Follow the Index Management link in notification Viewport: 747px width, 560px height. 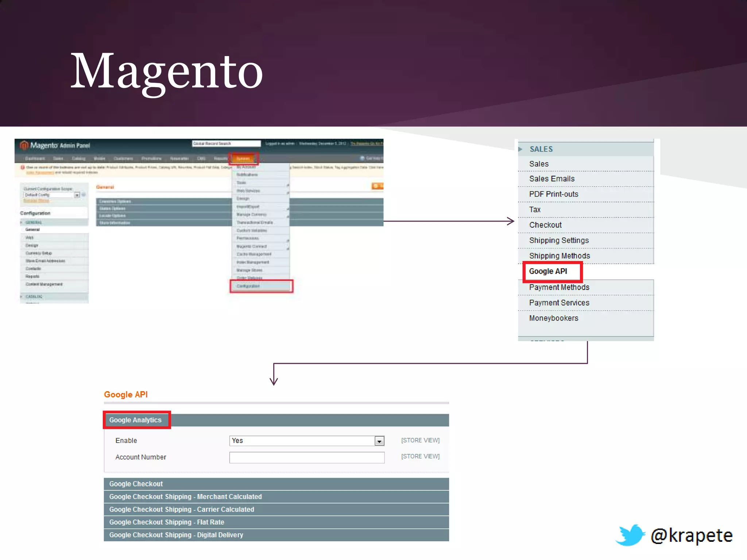click(40, 172)
